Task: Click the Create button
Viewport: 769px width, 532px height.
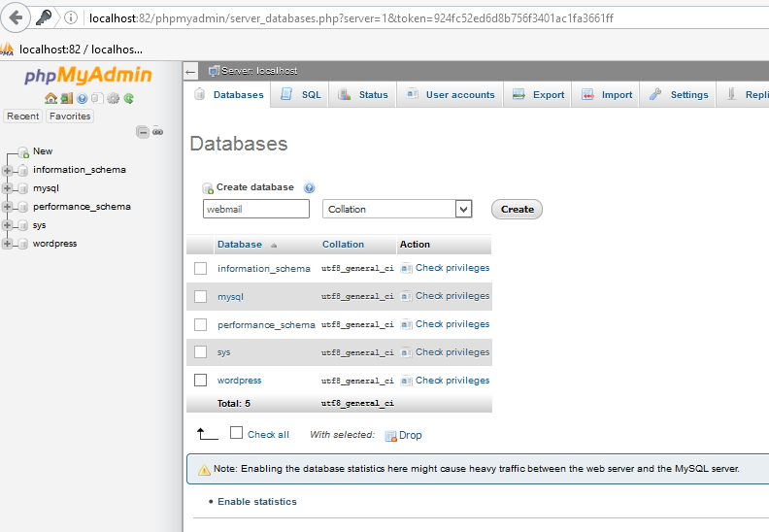Action: point(517,209)
